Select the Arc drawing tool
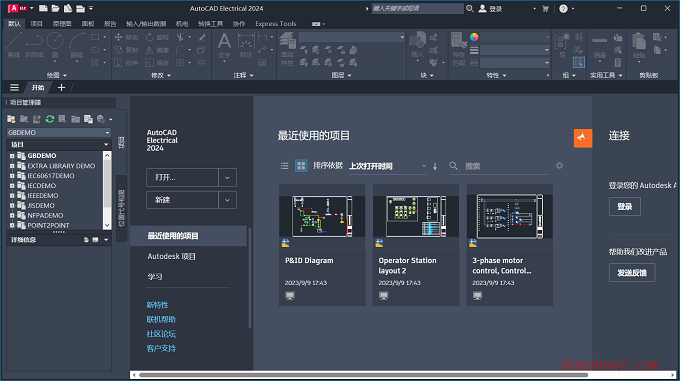Screen dimensions: 680x381 77,45
